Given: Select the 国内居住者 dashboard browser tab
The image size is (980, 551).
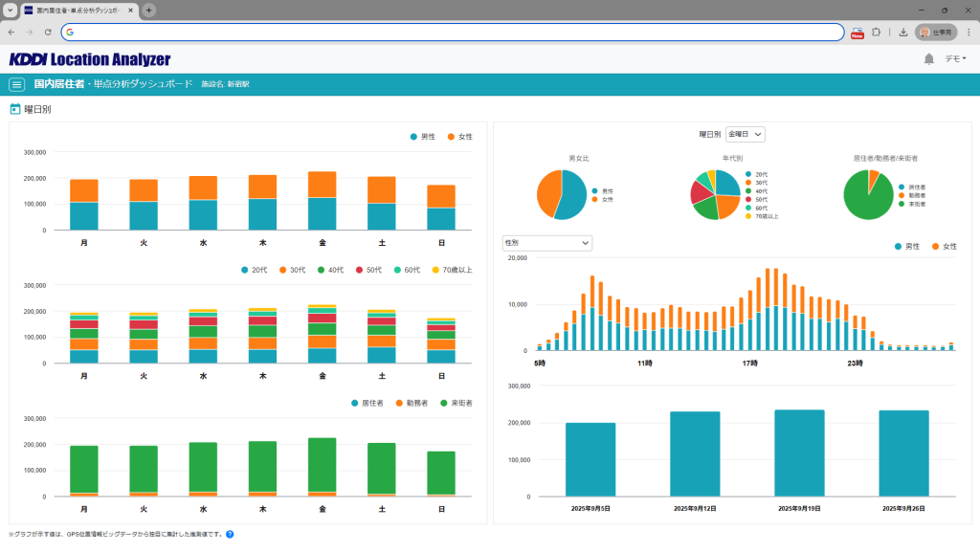Looking at the screenshot, I should tap(78, 10).
